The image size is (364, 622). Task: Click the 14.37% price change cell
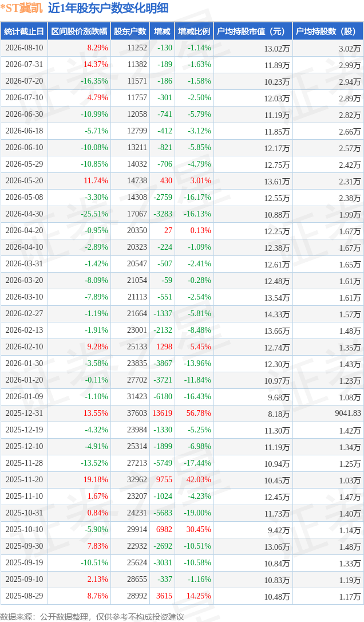pos(96,64)
